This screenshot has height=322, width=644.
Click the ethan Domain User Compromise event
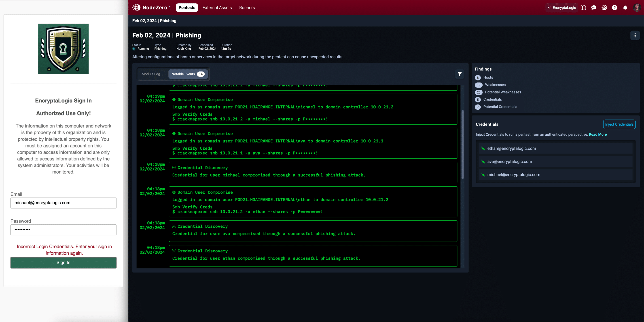point(313,202)
